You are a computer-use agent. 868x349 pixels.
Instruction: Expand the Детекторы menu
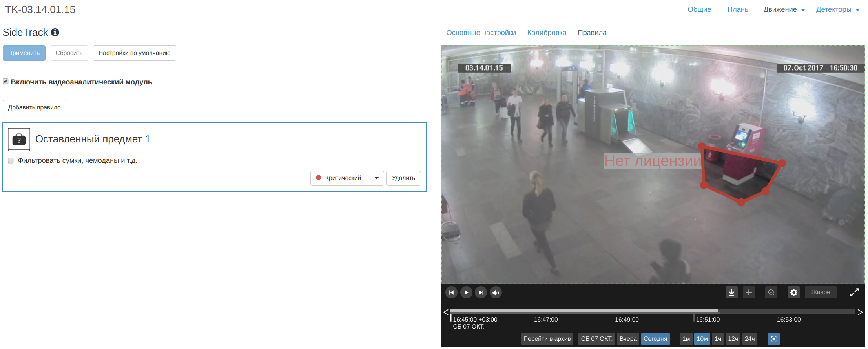click(838, 9)
